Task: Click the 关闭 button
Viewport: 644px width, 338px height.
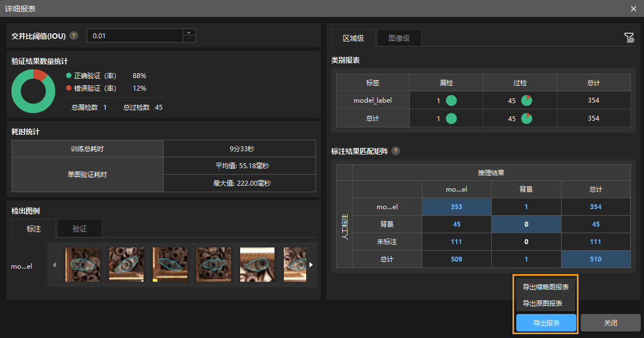Action: (610, 323)
